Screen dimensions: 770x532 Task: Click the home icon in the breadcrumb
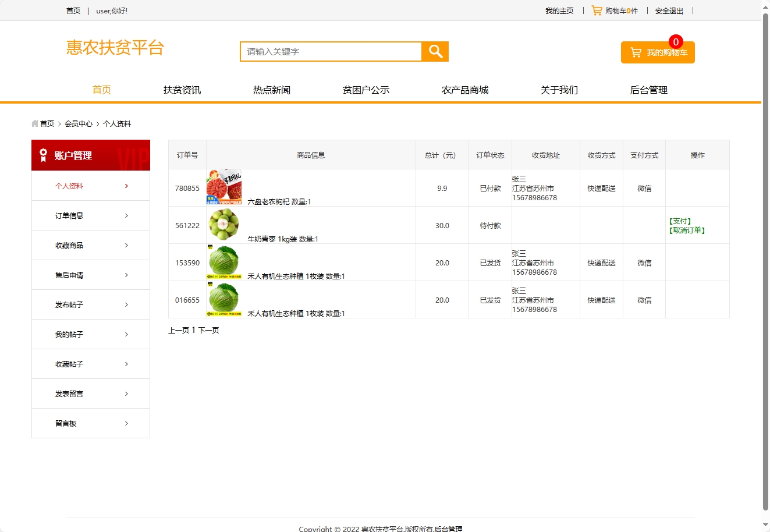pos(34,123)
